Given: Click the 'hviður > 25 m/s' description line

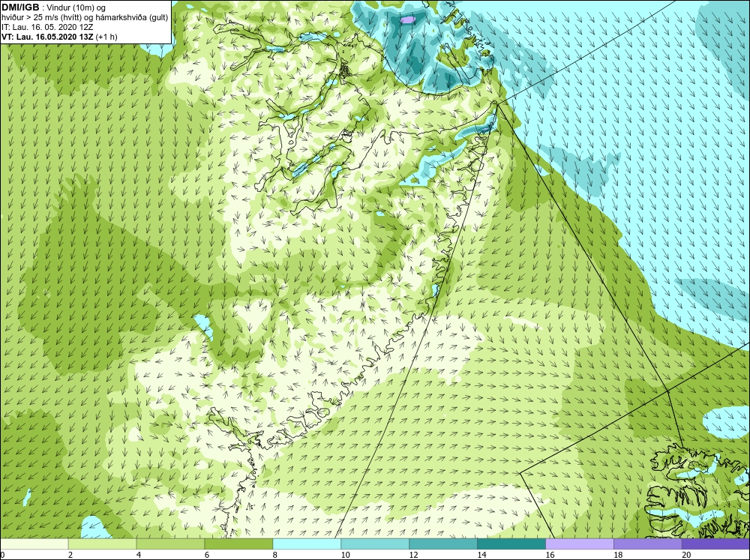Looking at the screenshot, I should pyautogui.click(x=85, y=18).
